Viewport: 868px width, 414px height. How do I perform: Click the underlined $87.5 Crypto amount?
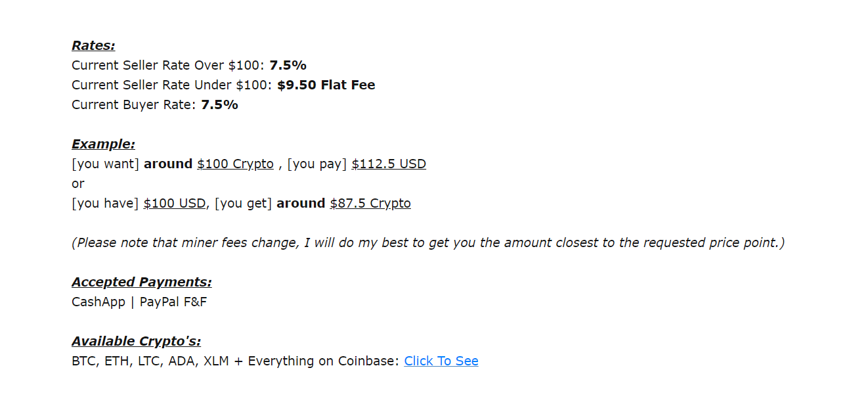(370, 203)
